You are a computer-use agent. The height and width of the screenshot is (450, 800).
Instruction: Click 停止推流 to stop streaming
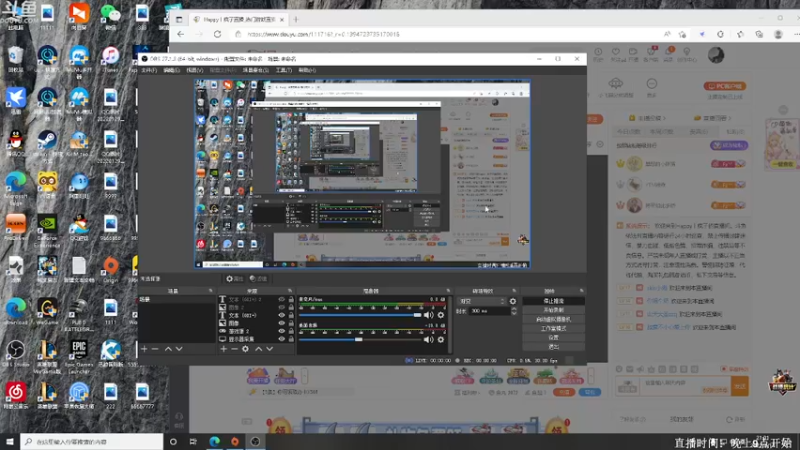coord(554,301)
